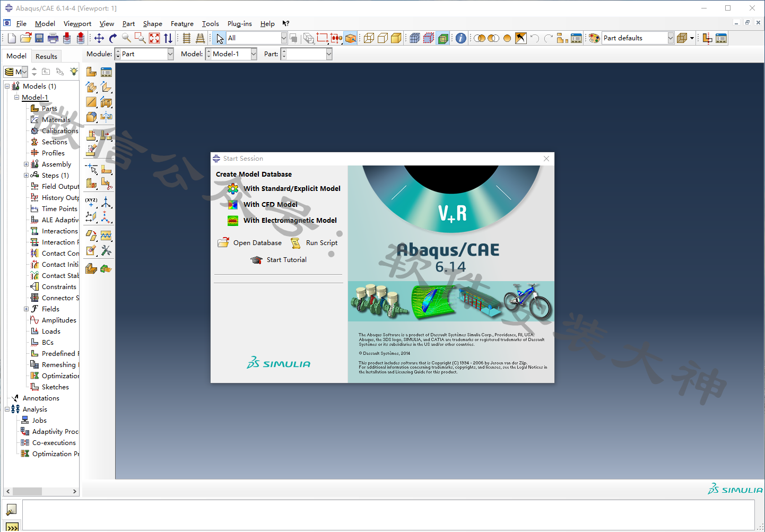Click the lightbulb icon in model tree
Viewport: 765px width, 532px height.
click(x=74, y=72)
